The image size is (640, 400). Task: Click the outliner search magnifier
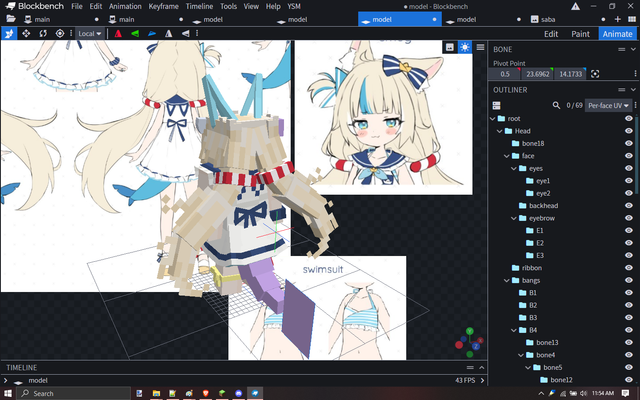(556, 105)
